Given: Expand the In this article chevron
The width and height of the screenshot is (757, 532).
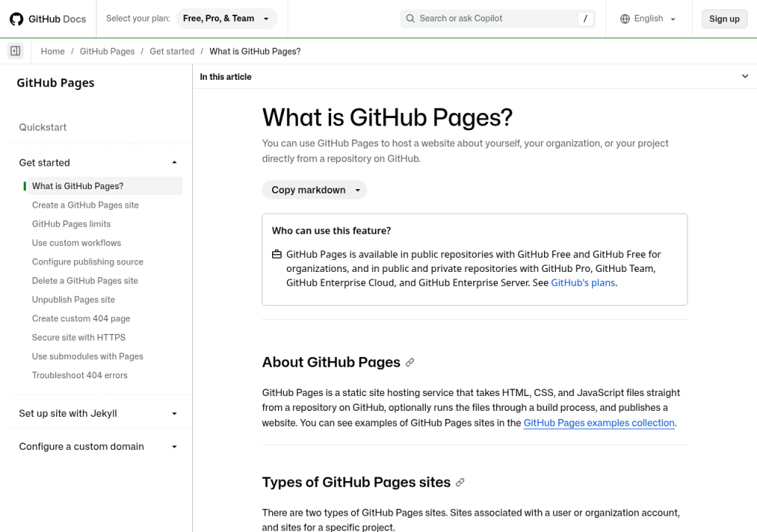Looking at the screenshot, I should tap(745, 76).
